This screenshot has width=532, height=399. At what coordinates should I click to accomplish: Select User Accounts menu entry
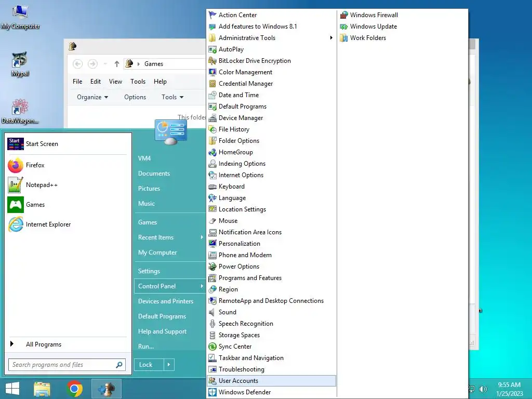(x=271, y=381)
